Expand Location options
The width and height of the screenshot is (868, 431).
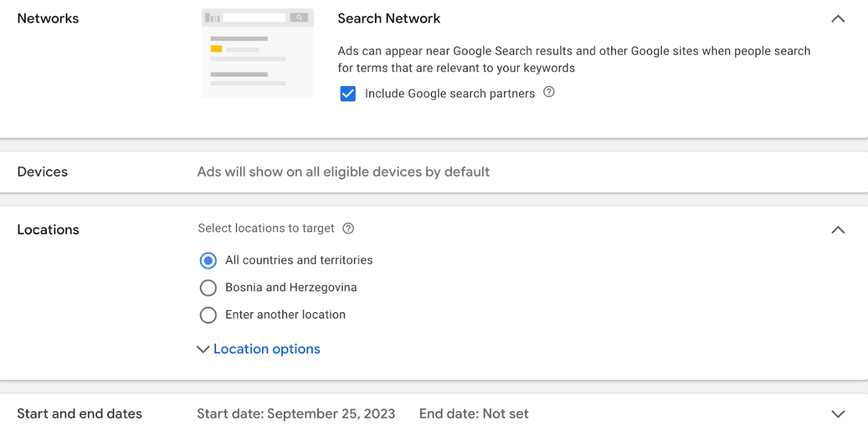[x=203, y=349]
